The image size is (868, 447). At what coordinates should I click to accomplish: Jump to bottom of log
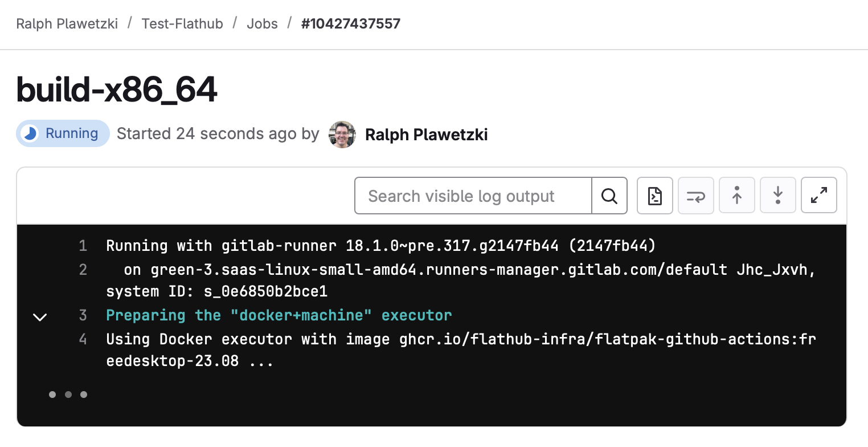[778, 196]
